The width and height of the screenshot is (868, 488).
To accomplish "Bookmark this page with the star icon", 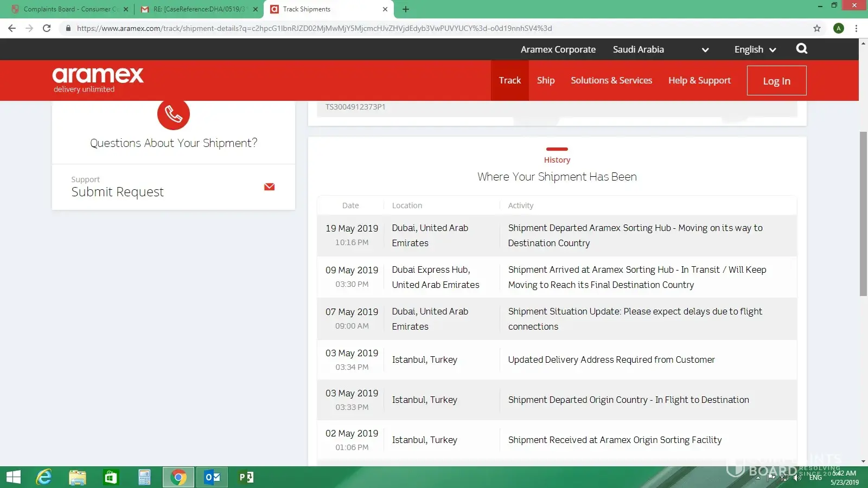I will click(x=817, y=28).
